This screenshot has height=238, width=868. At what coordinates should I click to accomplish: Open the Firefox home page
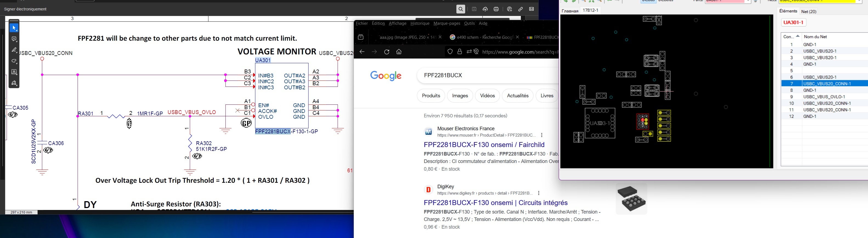pos(399,52)
